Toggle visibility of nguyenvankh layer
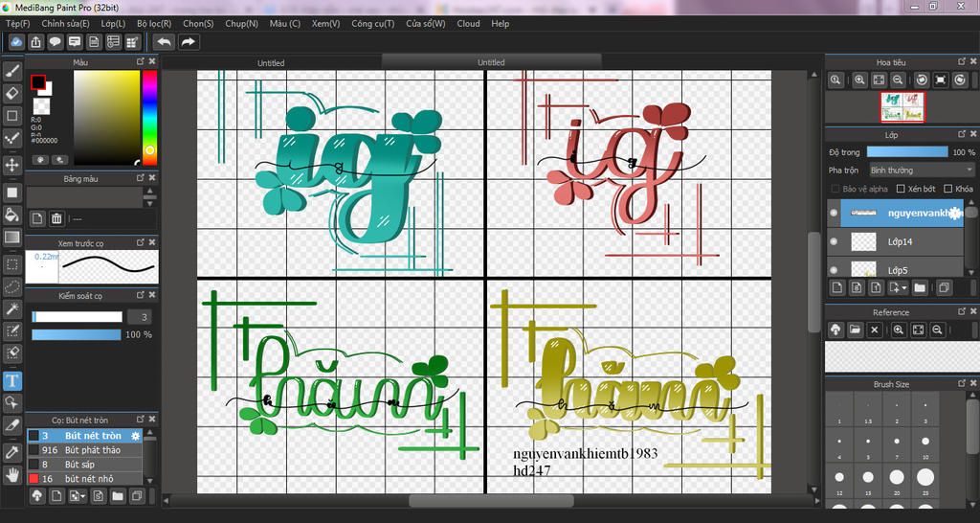Screen dimensions: 980x523 click(x=834, y=214)
